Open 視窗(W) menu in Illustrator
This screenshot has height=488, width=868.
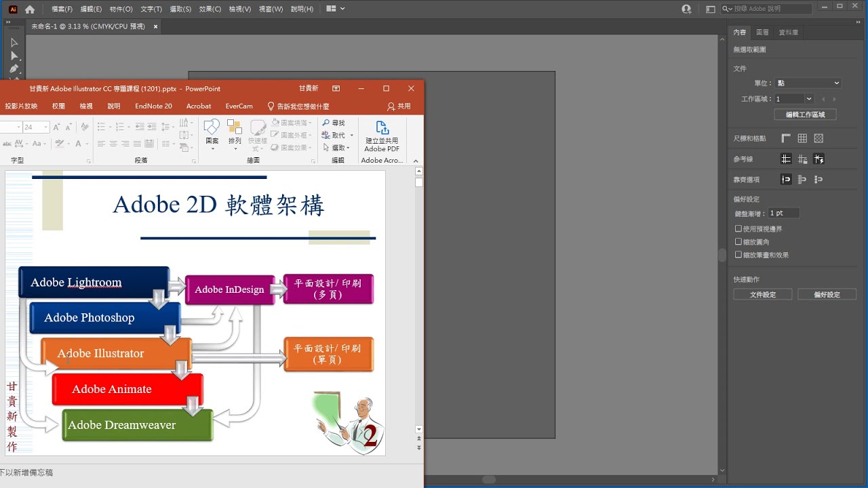pos(271,9)
